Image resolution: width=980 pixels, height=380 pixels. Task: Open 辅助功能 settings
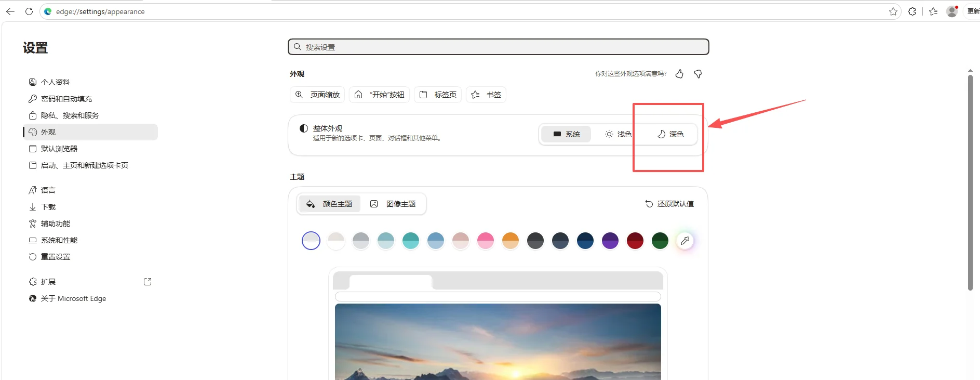point(90,224)
